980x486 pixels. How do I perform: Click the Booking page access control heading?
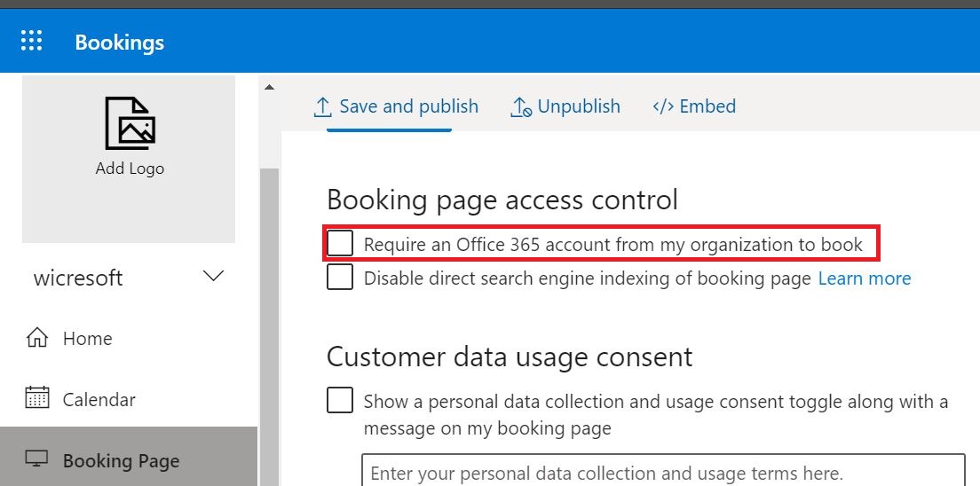point(502,200)
